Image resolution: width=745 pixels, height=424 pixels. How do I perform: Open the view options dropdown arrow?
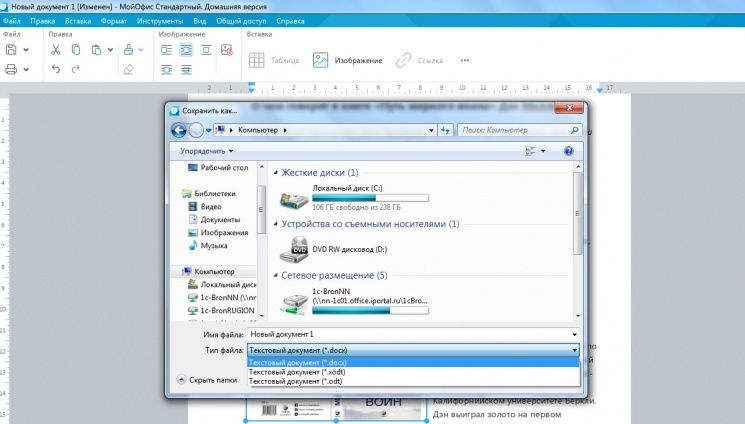543,151
